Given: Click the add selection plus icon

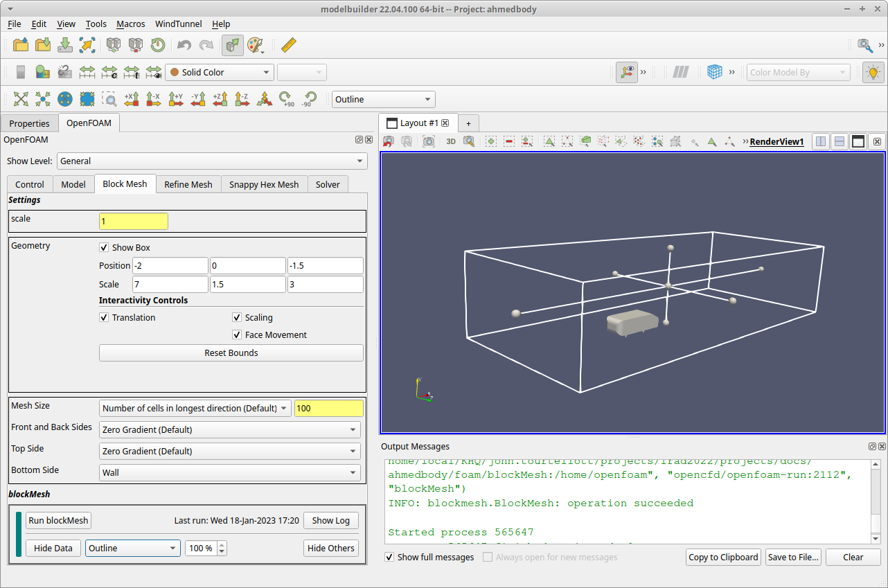Looking at the screenshot, I should pyautogui.click(x=491, y=141).
